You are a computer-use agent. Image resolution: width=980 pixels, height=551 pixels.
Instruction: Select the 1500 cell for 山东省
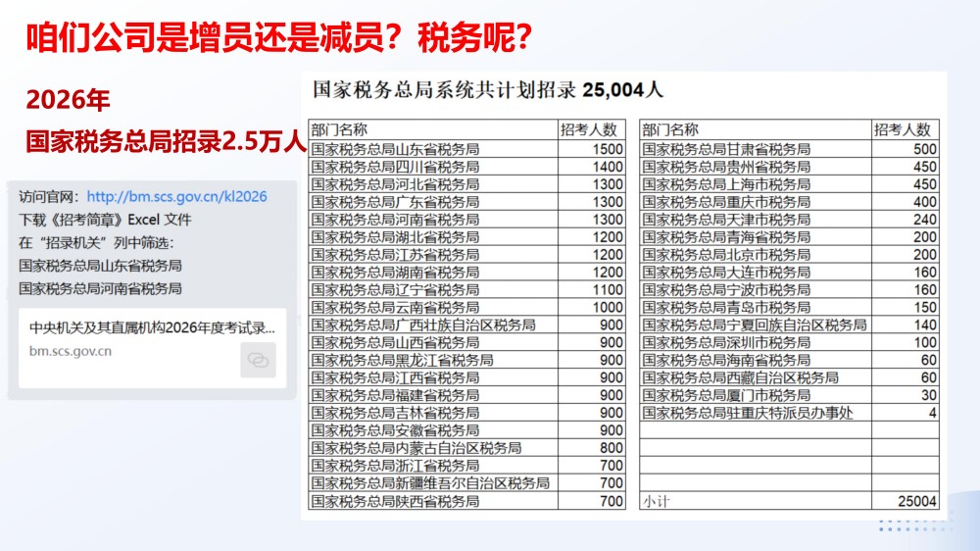point(592,149)
